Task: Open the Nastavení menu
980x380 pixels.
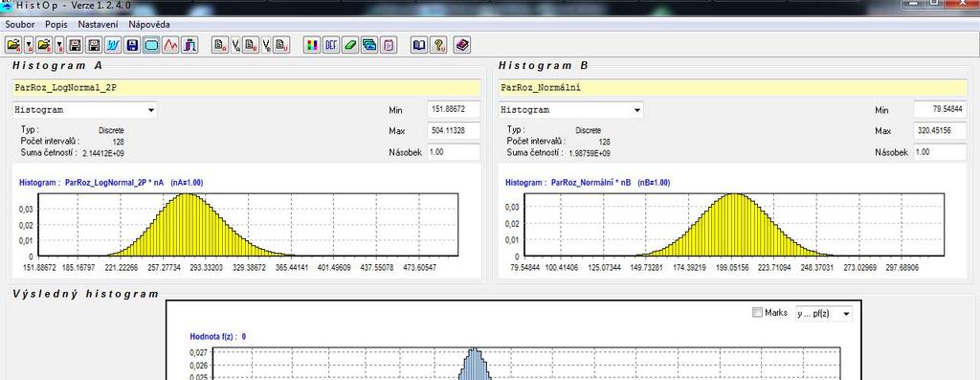Action: coord(99,24)
